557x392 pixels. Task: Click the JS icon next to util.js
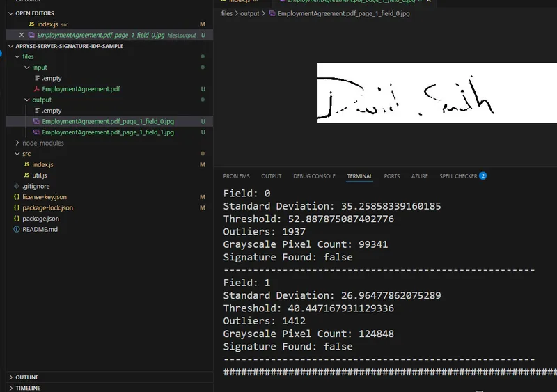26,175
